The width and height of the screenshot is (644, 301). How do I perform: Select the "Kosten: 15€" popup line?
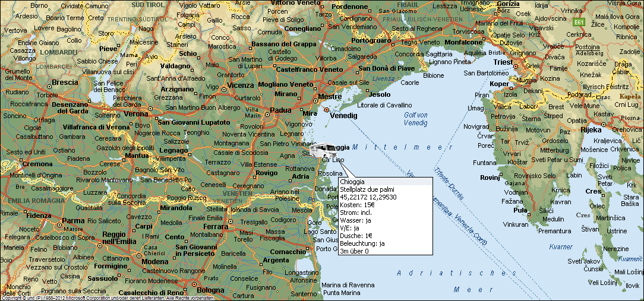(x=358, y=205)
